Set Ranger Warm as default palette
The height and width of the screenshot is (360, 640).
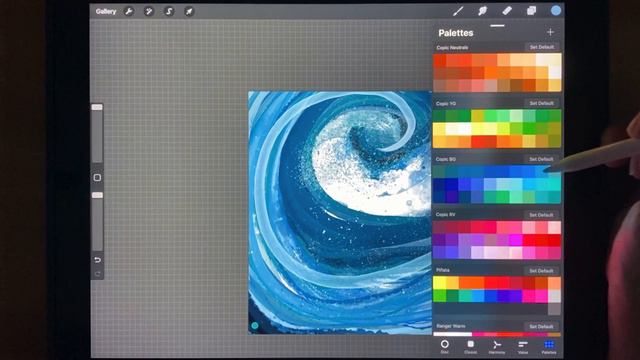pyautogui.click(x=542, y=327)
